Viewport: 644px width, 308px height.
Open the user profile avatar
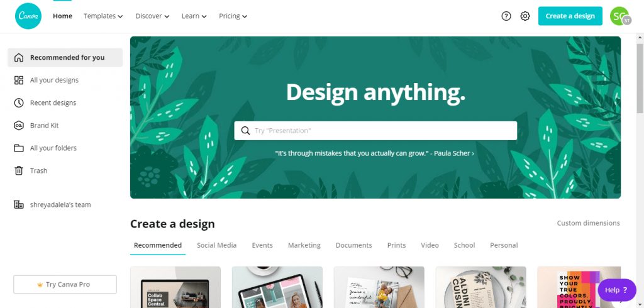(619, 16)
